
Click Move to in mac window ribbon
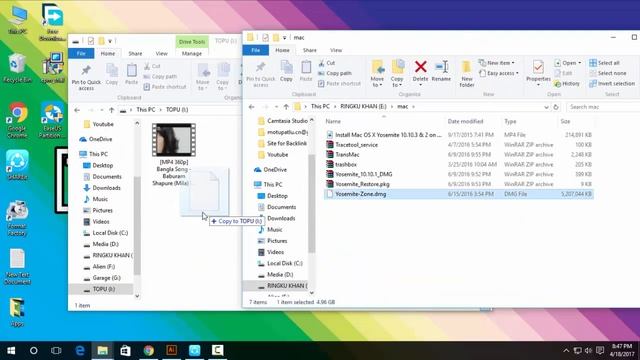(x=377, y=73)
